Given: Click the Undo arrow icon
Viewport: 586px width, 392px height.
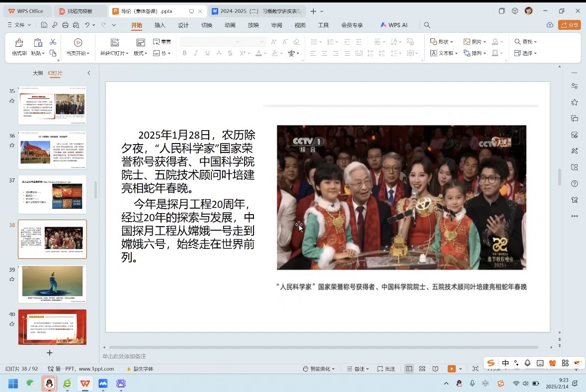Looking at the screenshot, I should (87, 25).
